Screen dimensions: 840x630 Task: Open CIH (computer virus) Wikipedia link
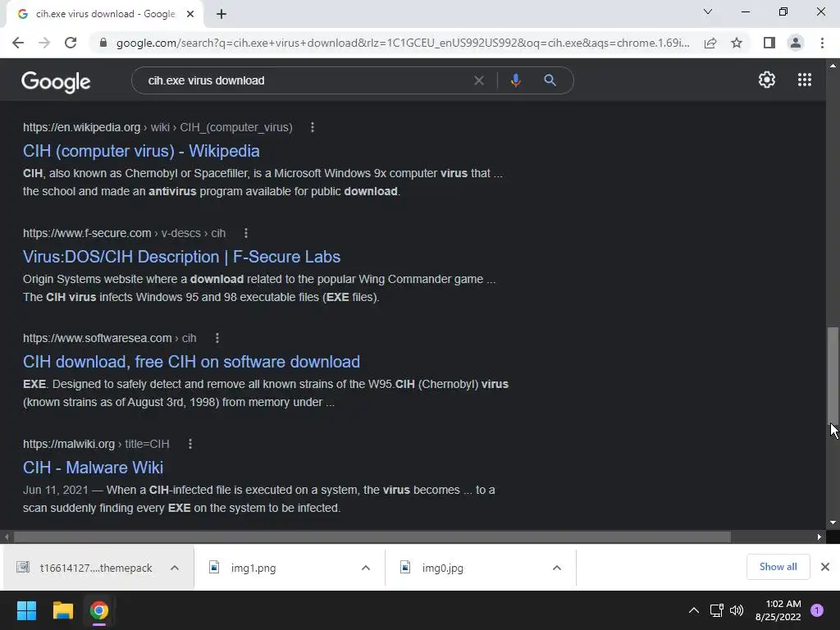point(141,151)
